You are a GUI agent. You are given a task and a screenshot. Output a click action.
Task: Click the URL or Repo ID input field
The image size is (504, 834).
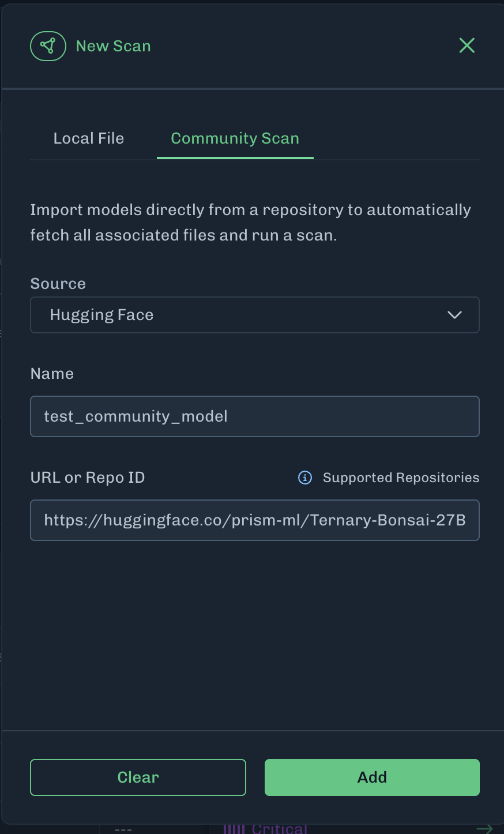255,520
